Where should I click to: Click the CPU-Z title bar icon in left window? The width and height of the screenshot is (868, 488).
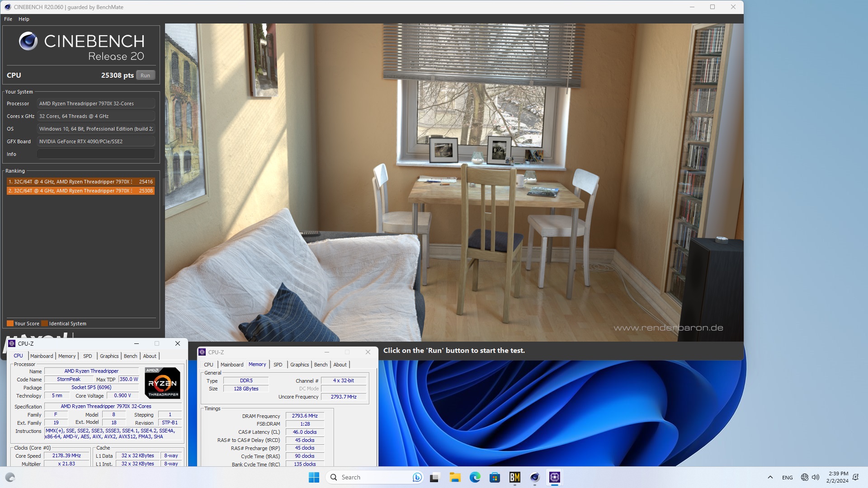pyautogui.click(x=12, y=343)
